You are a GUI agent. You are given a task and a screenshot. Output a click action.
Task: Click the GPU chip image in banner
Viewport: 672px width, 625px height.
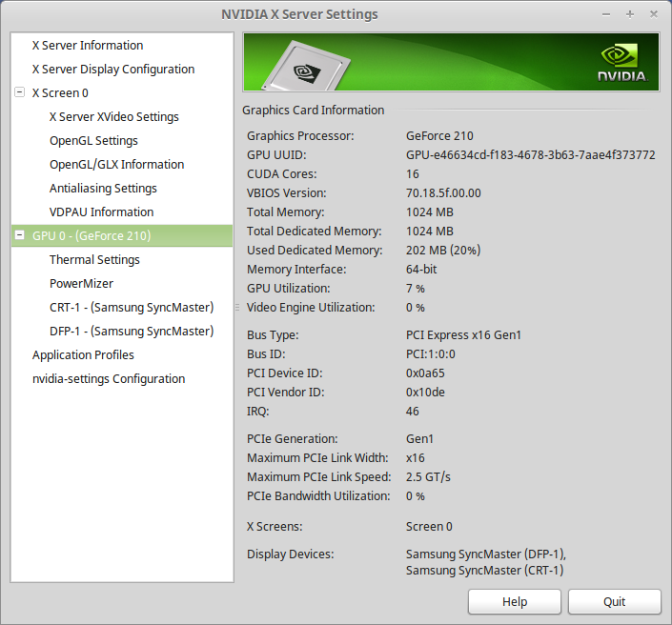tap(307, 67)
